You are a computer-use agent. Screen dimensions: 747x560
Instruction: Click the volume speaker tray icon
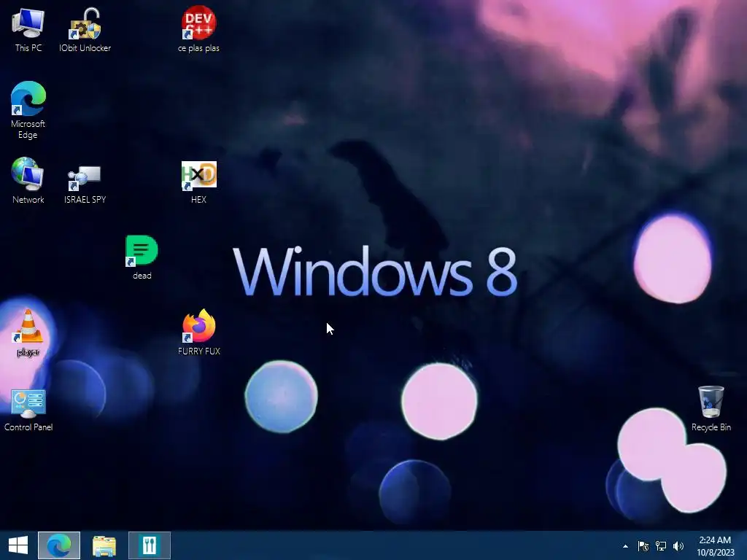(678, 546)
